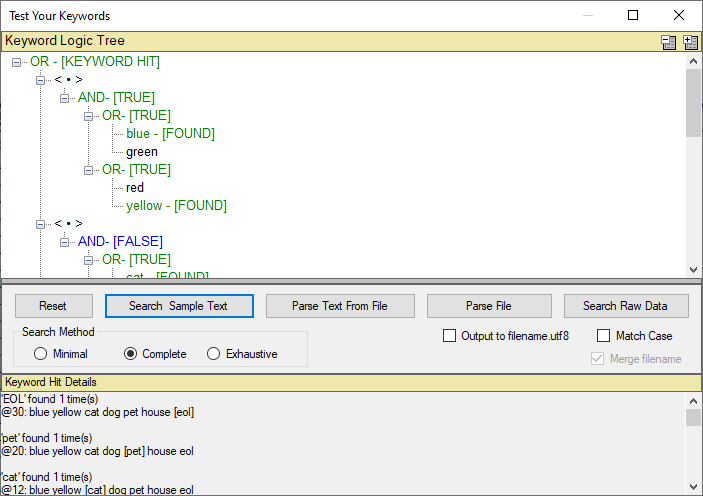Select the Exhaustive search method
Image resolution: width=703 pixels, height=496 pixels.
click(x=214, y=354)
